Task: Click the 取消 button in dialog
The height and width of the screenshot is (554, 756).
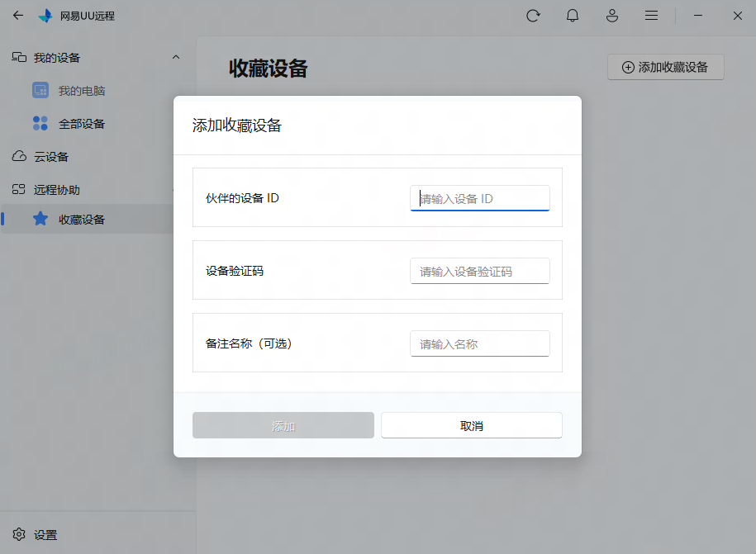Action: tap(471, 425)
